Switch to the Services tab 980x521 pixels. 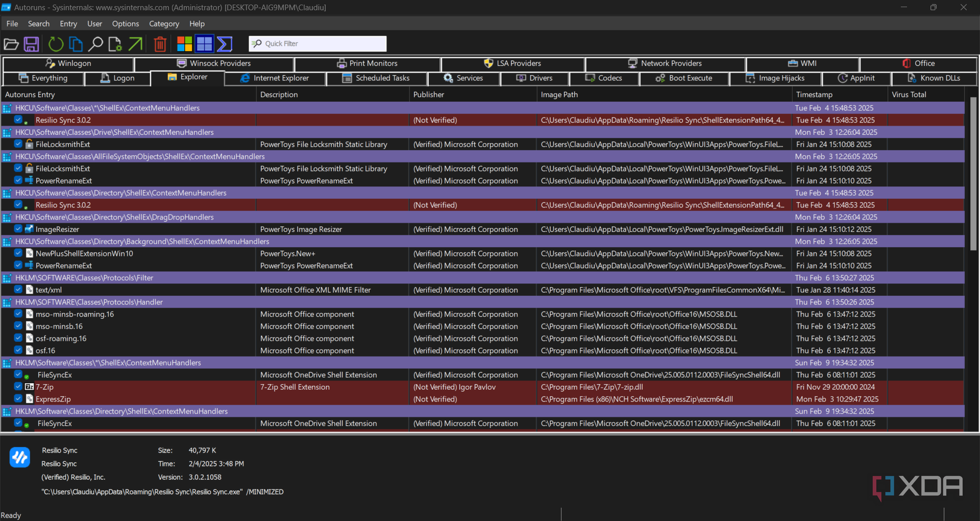click(463, 78)
